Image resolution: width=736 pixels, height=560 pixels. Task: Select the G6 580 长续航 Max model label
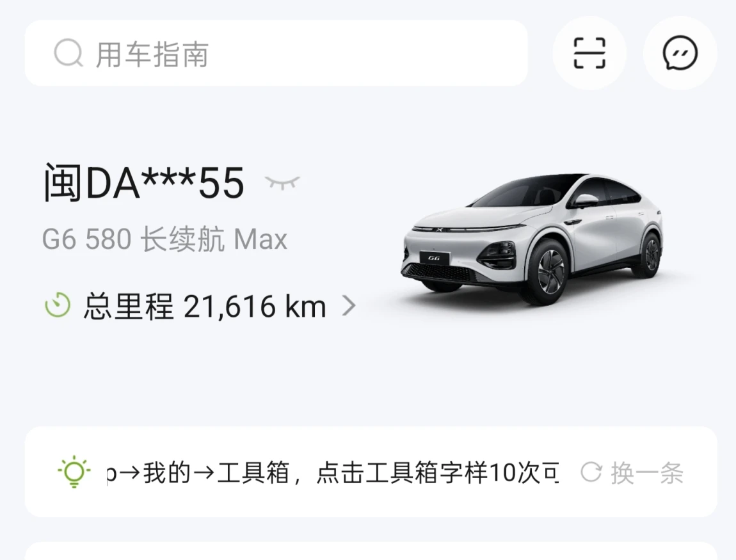click(164, 239)
